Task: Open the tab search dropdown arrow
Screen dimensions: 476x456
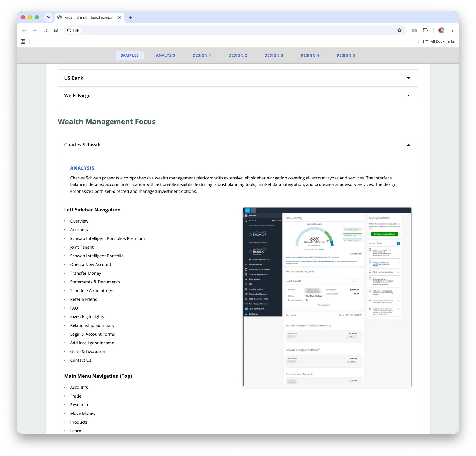Action: [x=49, y=17]
